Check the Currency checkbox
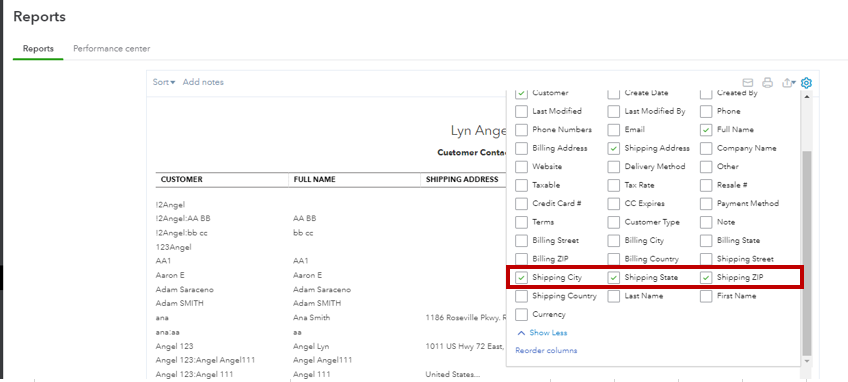Image resolution: width=848 pixels, height=382 pixels. [x=521, y=314]
